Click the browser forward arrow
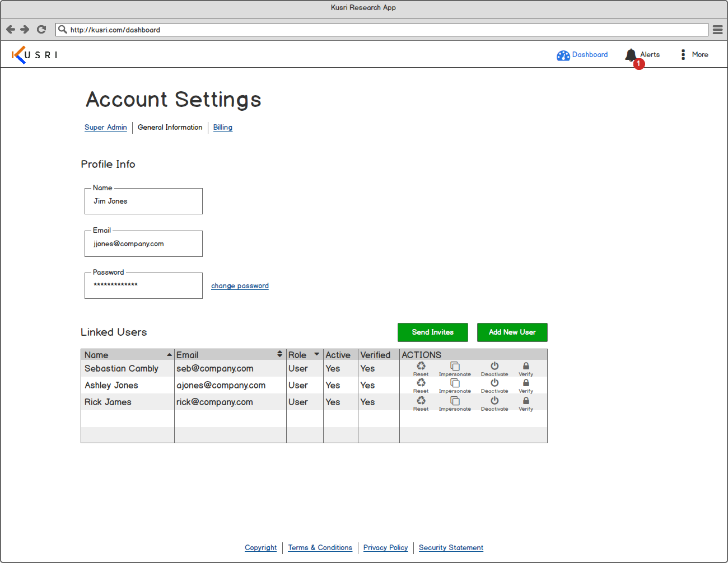728x563 pixels. [x=25, y=29]
